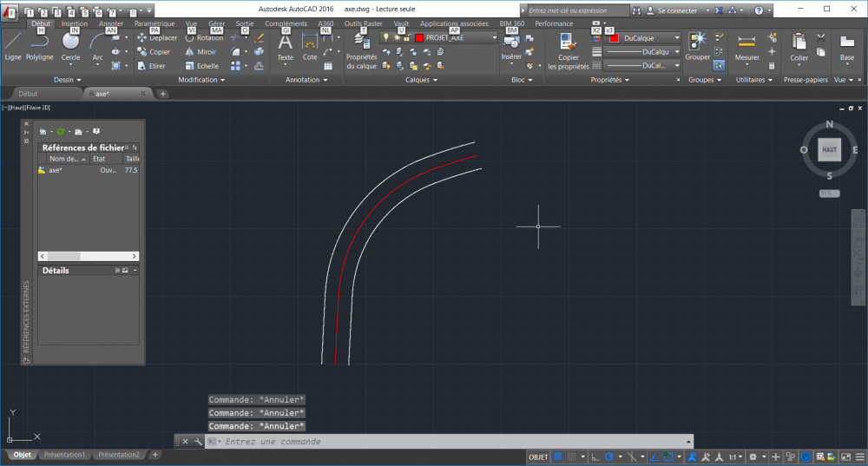Image resolution: width=868 pixels, height=466 pixels.
Task: Open the DuCalque color dropdown
Action: [x=644, y=38]
